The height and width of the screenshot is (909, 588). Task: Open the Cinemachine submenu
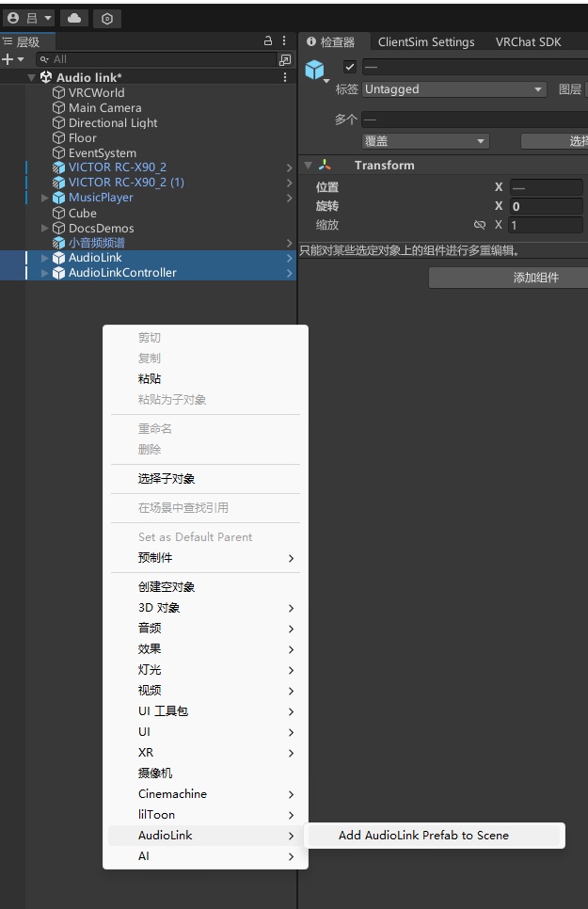[205, 794]
